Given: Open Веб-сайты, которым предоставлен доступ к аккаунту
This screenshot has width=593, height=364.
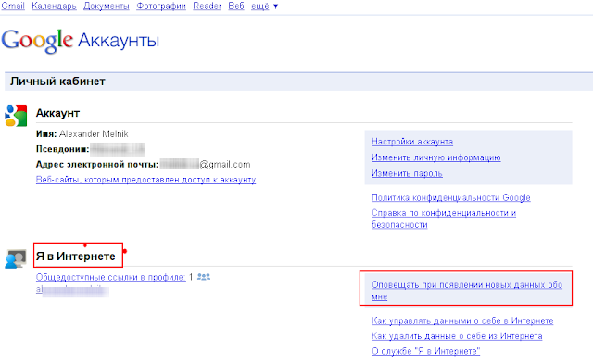Looking at the screenshot, I should [x=146, y=180].
